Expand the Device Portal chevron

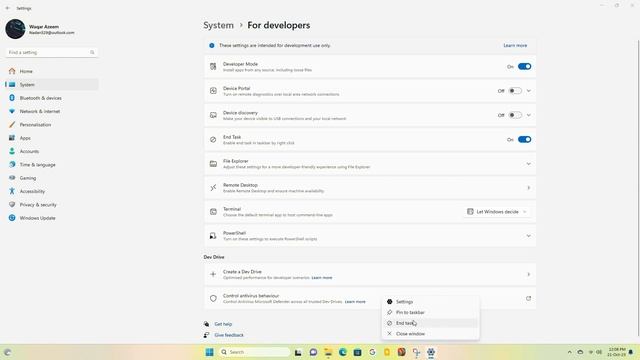(529, 91)
